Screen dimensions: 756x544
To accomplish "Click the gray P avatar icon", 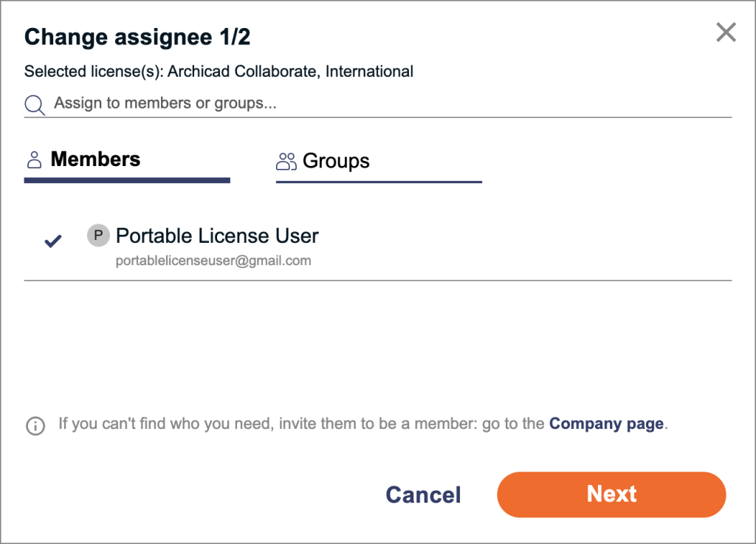I will click(x=98, y=236).
